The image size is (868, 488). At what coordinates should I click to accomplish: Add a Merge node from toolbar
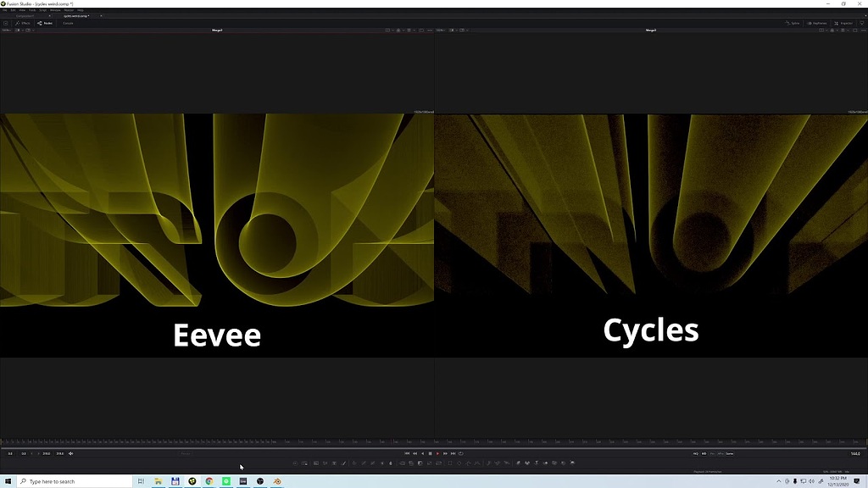(402, 463)
